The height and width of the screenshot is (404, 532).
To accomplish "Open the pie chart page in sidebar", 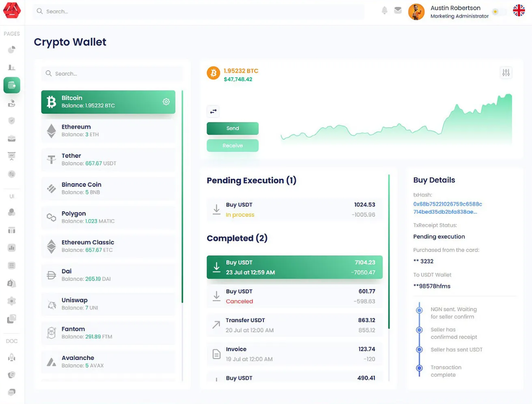I will point(12,50).
